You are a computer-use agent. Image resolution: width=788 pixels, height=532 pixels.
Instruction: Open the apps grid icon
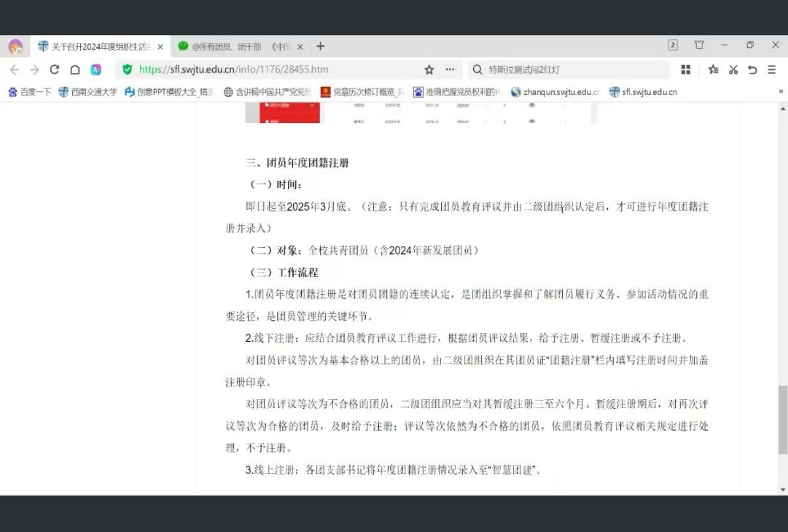(685, 70)
